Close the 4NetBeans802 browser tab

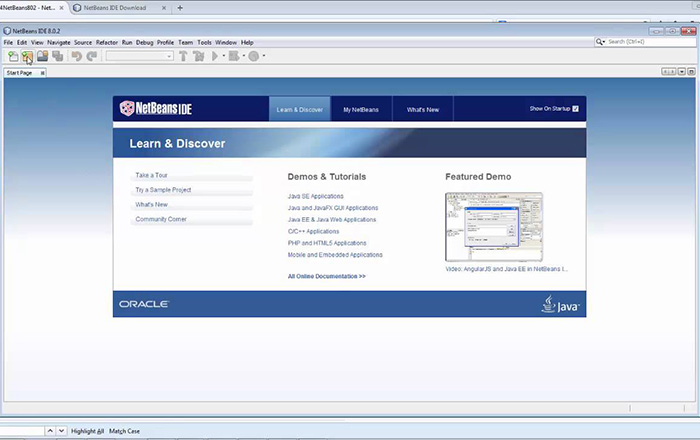click(62, 8)
